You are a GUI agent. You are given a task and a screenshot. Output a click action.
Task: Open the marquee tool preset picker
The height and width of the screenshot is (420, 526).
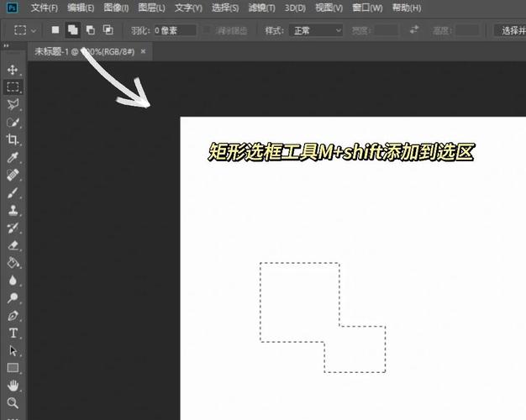pos(25,30)
